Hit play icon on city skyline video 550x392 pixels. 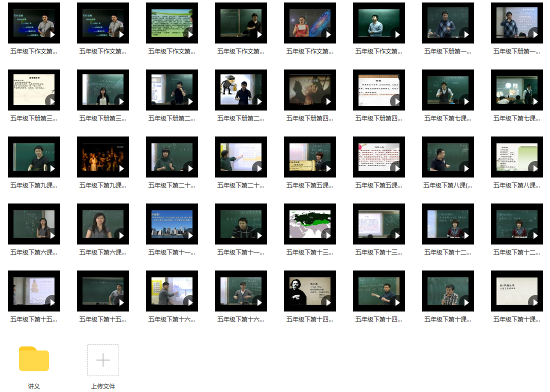tap(190, 235)
